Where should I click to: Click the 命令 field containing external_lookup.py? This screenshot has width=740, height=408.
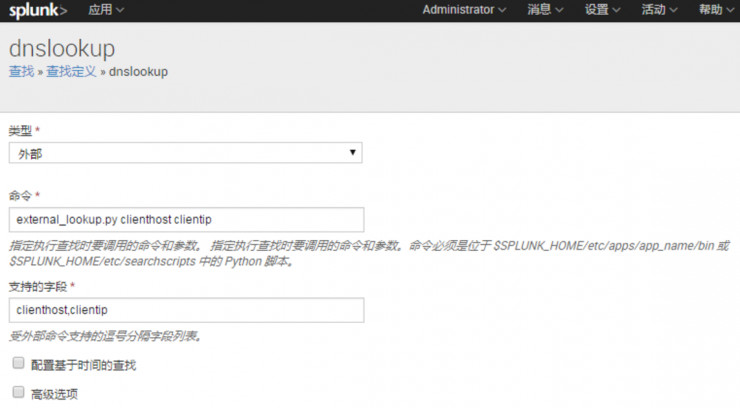coord(186,219)
